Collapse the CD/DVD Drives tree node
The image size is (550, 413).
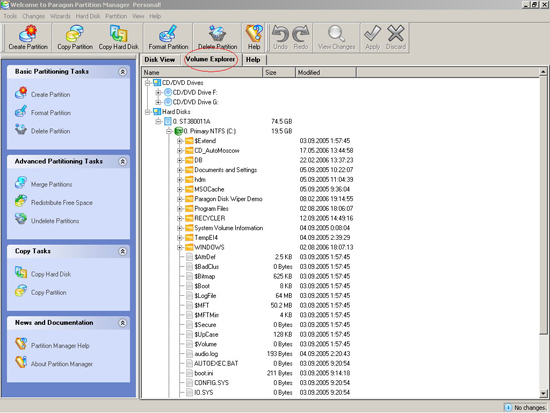point(148,83)
